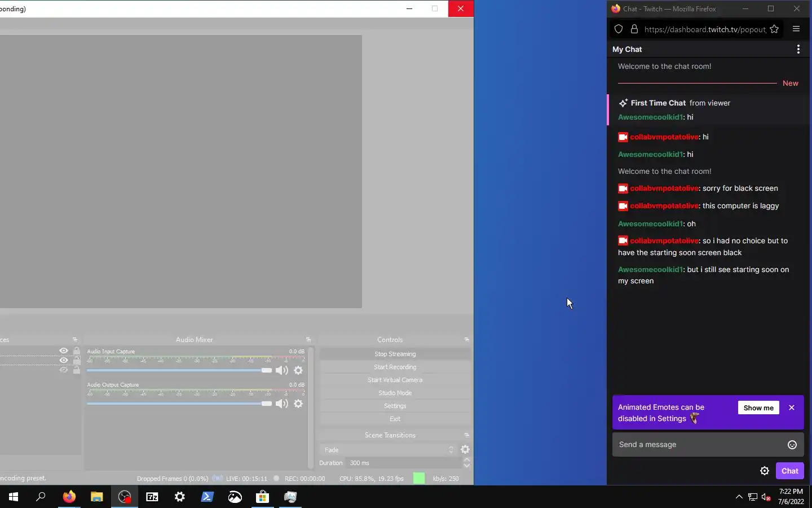Open Microsoft Store from the taskbar
This screenshot has height=508, width=812.
pos(263,497)
